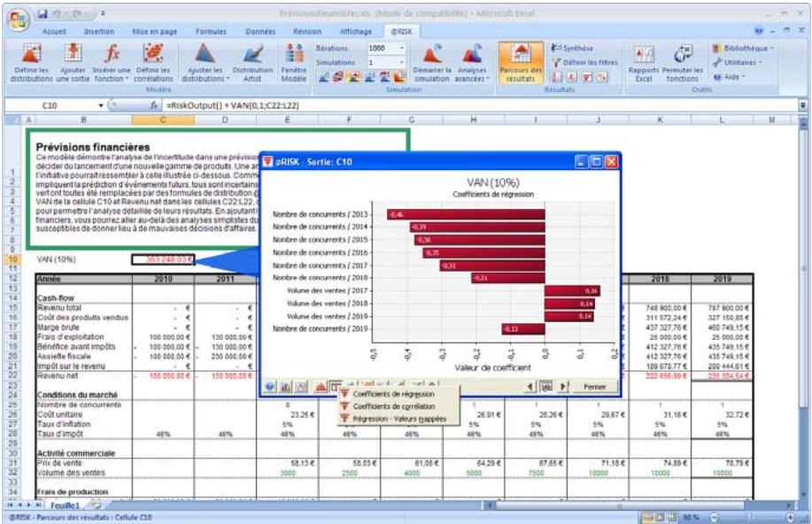Click in the formula bar field

[x=443, y=105]
